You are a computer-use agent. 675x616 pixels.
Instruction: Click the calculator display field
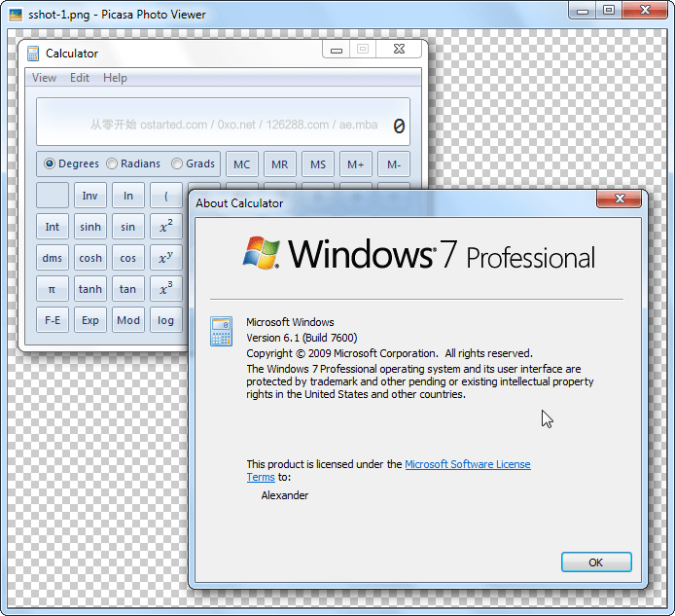[x=223, y=122]
